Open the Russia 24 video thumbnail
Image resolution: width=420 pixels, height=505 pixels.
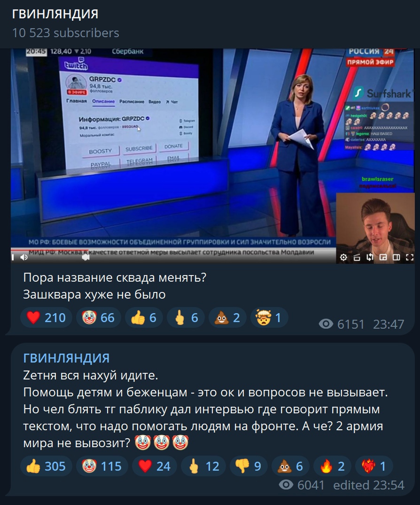(212, 156)
